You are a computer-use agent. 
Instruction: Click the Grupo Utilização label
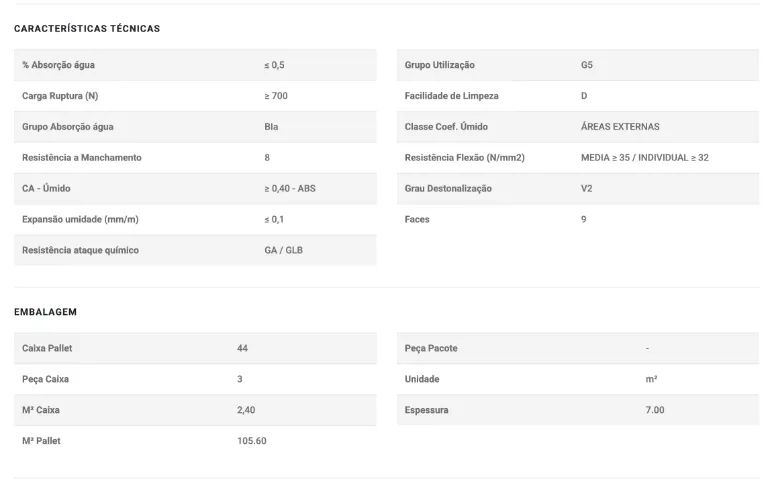click(439, 65)
